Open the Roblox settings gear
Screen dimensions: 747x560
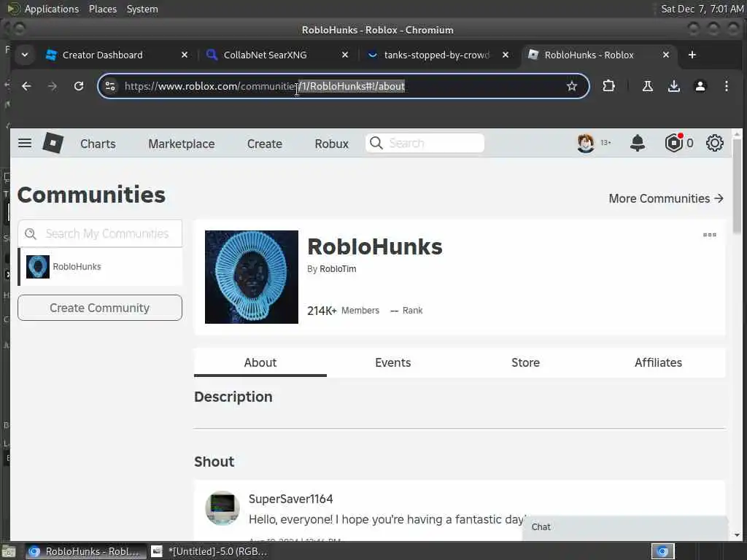[715, 143]
